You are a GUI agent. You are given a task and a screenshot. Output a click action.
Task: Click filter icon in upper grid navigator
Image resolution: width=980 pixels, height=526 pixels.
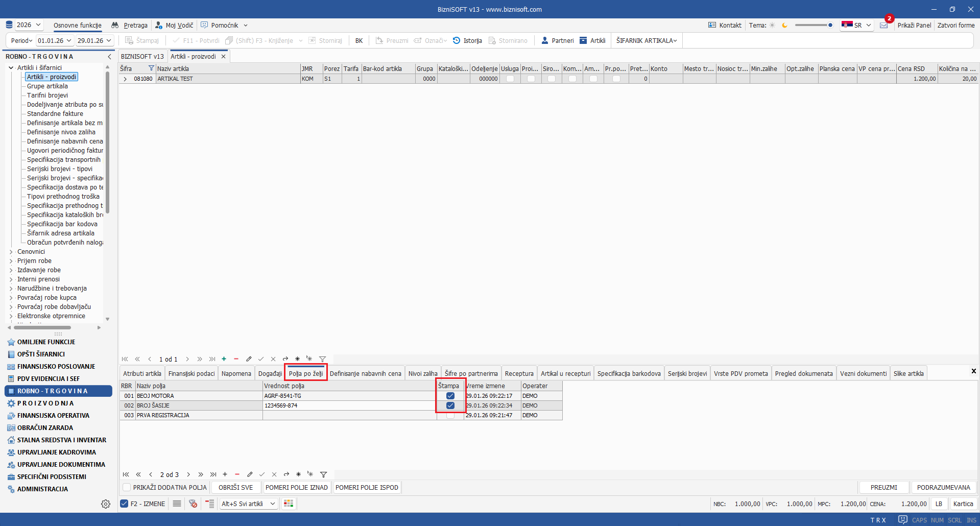pos(322,359)
